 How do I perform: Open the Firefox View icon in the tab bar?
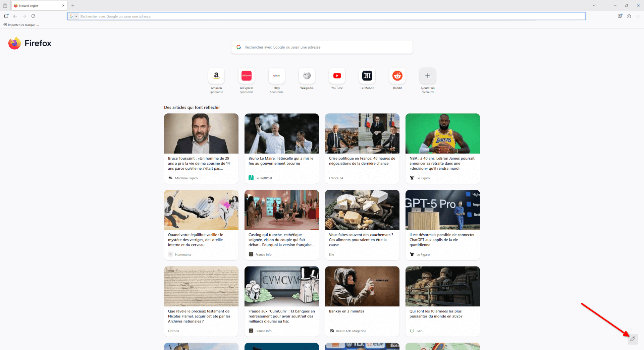pyautogui.click(x=5, y=6)
